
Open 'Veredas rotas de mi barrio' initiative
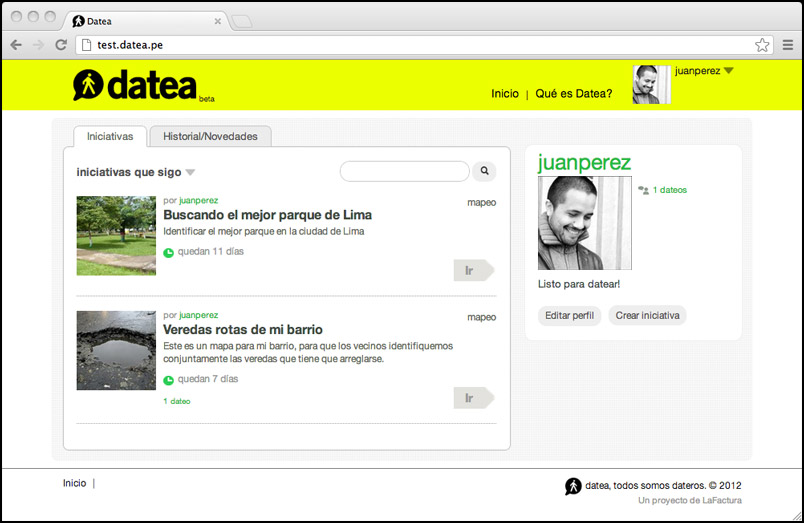243,330
